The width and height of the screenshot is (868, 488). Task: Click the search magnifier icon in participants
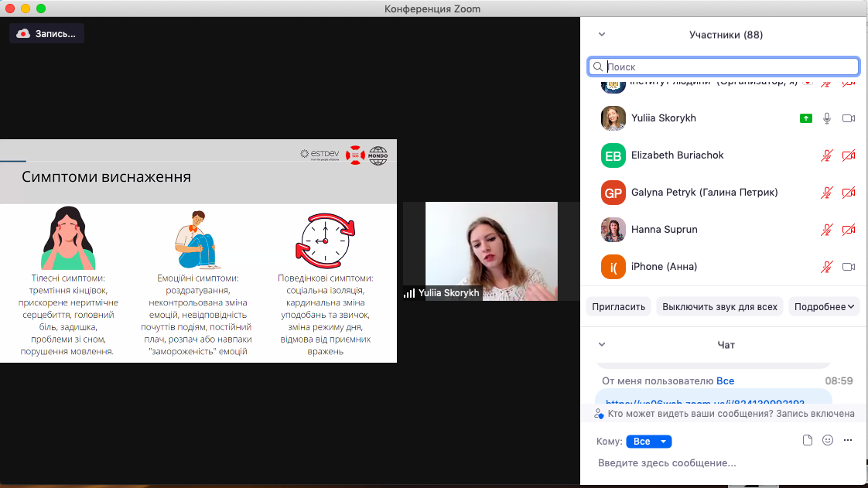pos(598,67)
